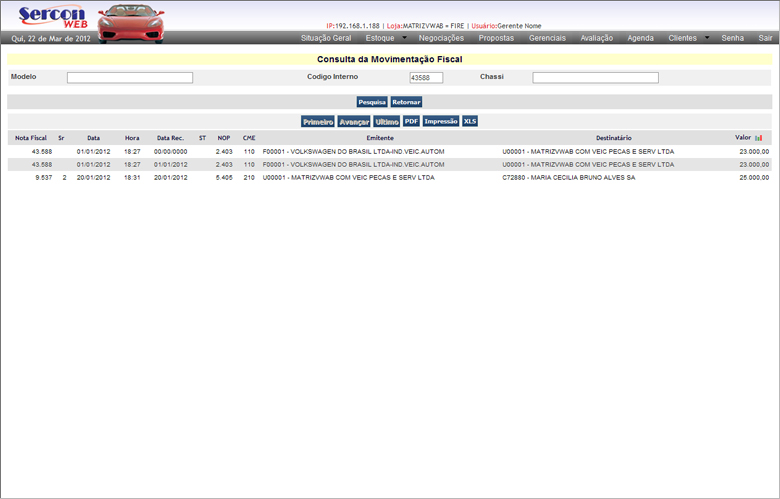This screenshot has width=780, height=499.
Task: Export results with the XLS button
Action: (x=470, y=121)
